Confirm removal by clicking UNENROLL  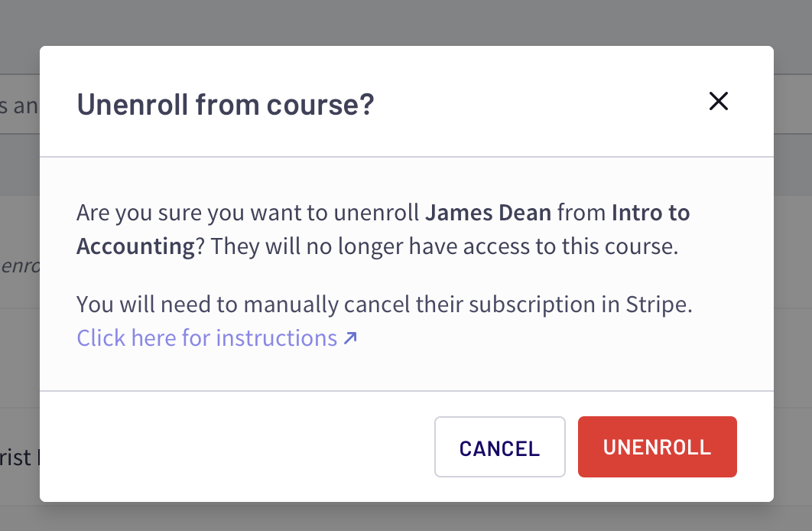657,447
